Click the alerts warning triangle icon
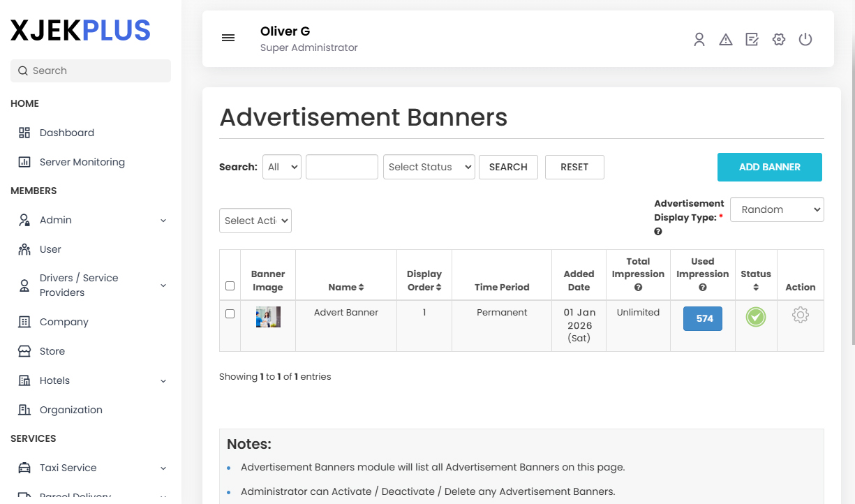Screen dimensions: 855x504 pyautogui.click(x=726, y=39)
